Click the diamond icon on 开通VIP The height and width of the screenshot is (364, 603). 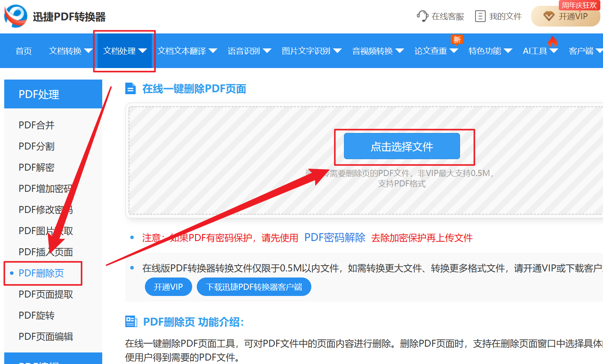point(549,16)
